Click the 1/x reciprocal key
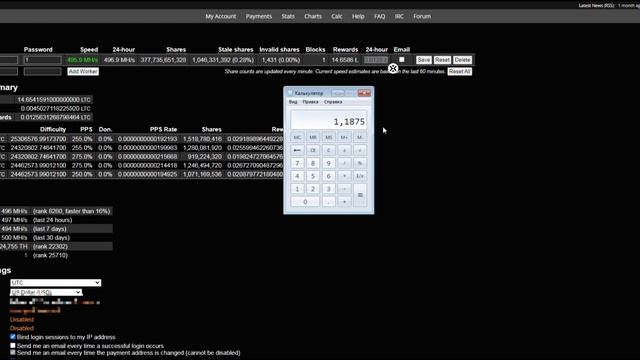 (360, 176)
